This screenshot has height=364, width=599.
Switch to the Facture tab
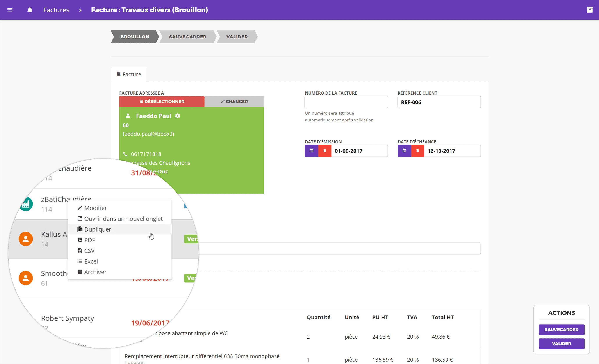click(129, 74)
